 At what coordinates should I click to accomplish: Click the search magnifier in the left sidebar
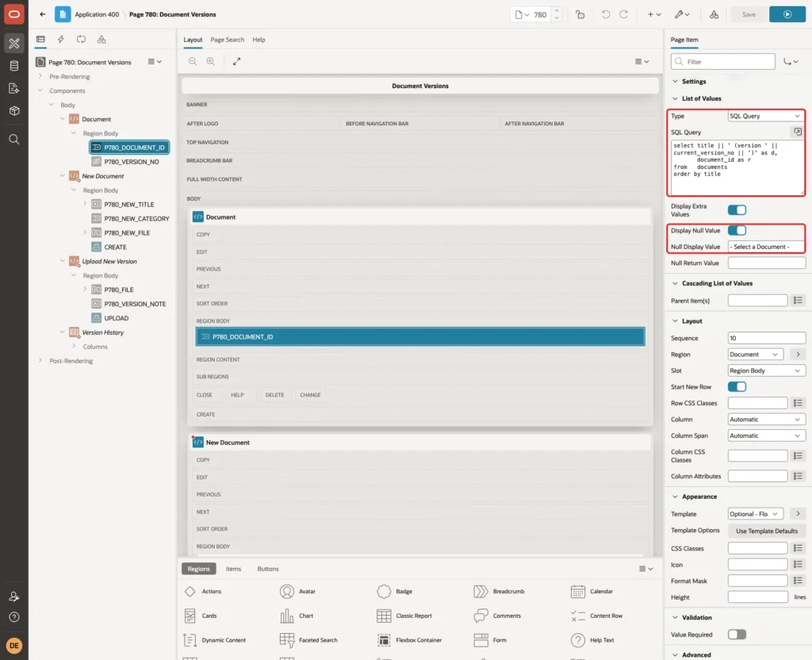coord(14,140)
